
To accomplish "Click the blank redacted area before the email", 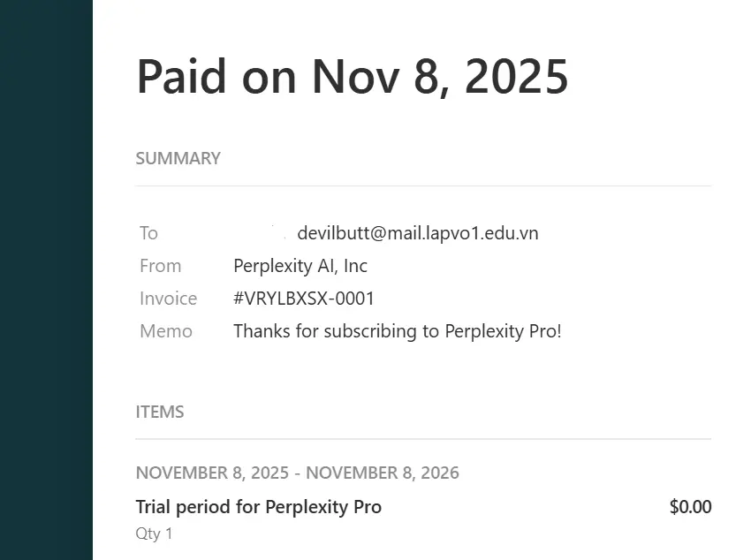I will point(262,233).
